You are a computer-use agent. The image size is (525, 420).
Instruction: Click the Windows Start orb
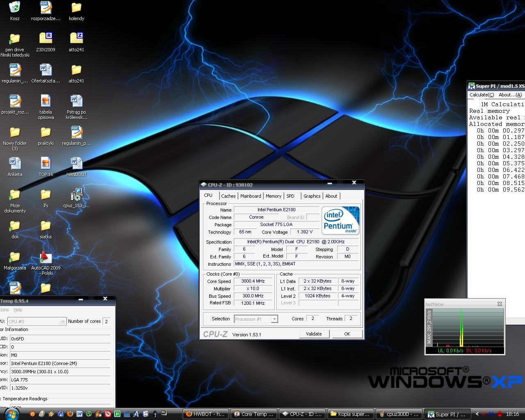click(11, 414)
